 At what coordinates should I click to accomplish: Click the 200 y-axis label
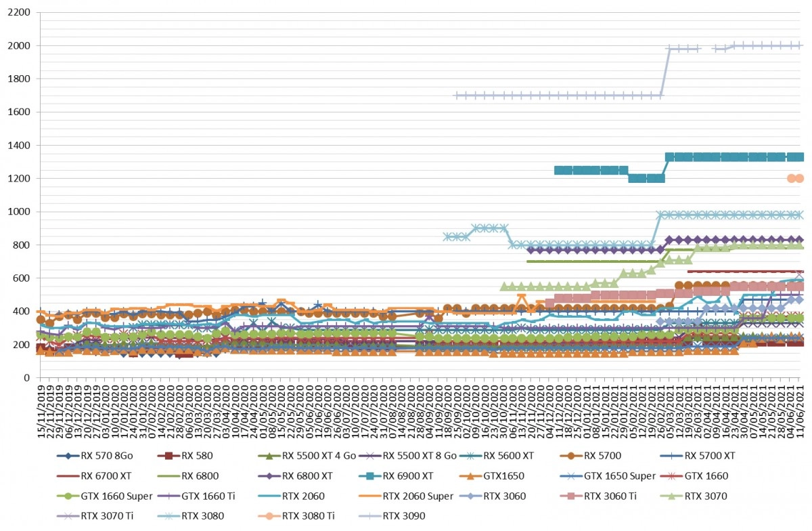point(22,344)
